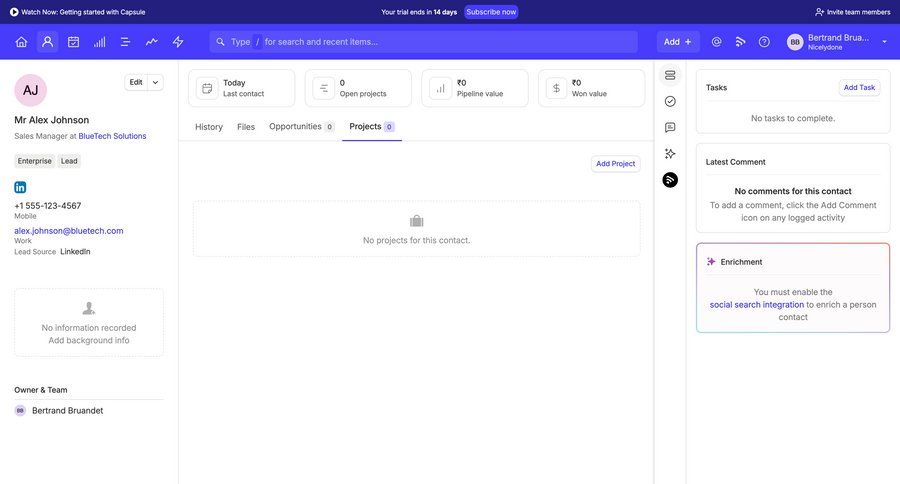Click the Latest Comment heading
The height and width of the screenshot is (484, 900).
(x=735, y=162)
